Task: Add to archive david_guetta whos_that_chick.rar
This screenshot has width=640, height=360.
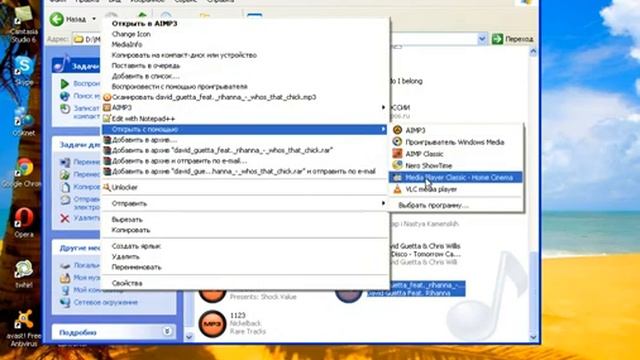Action: point(244,151)
